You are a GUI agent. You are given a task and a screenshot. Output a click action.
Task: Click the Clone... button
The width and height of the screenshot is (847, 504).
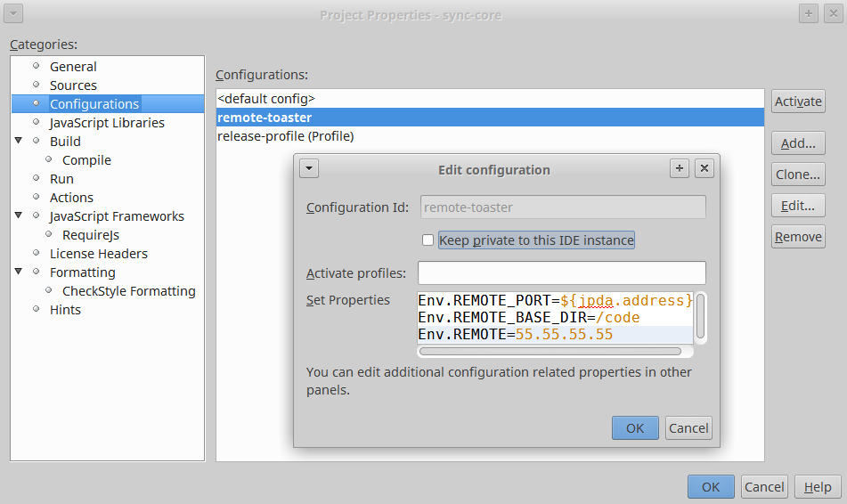point(798,175)
